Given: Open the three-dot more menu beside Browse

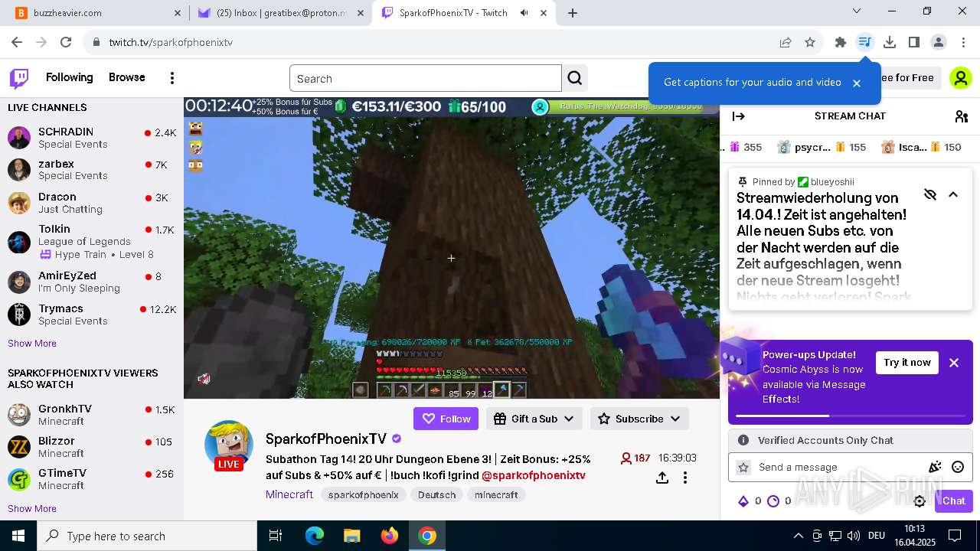Looking at the screenshot, I should tap(172, 78).
